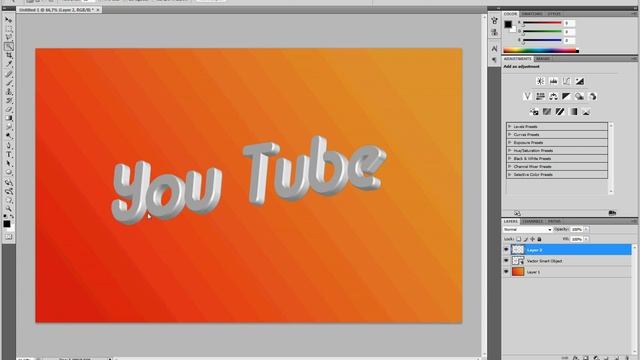Add a Curves adjustment
Image resolution: width=640 pixels, height=360 pixels.
pos(566,81)
